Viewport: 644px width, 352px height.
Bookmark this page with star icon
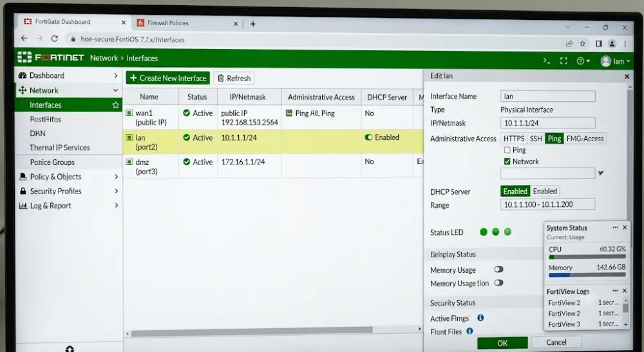[582, 43]
